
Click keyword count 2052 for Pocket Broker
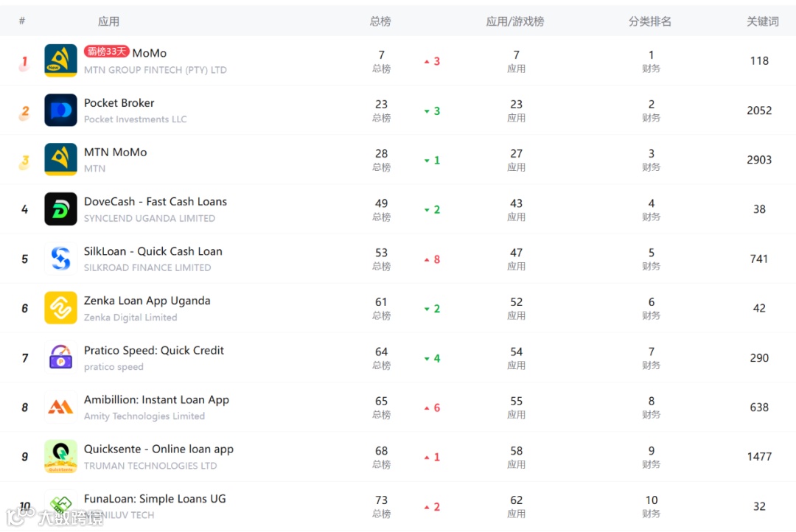point(759,110)
